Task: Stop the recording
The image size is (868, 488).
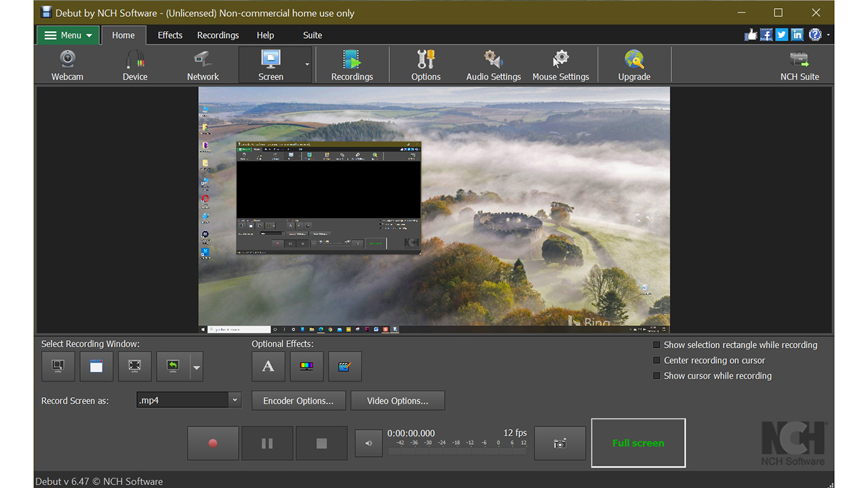Action: click(321, 443)
